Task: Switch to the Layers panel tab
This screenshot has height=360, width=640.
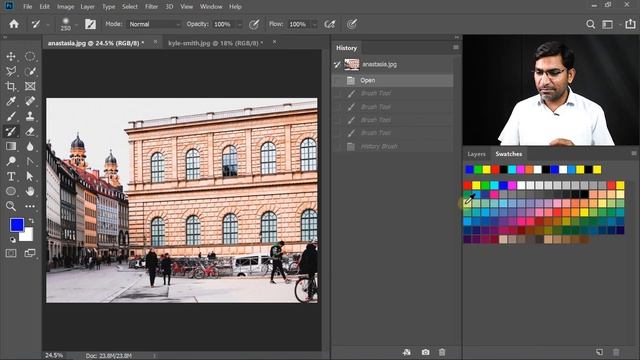Action: coord(476,154)
